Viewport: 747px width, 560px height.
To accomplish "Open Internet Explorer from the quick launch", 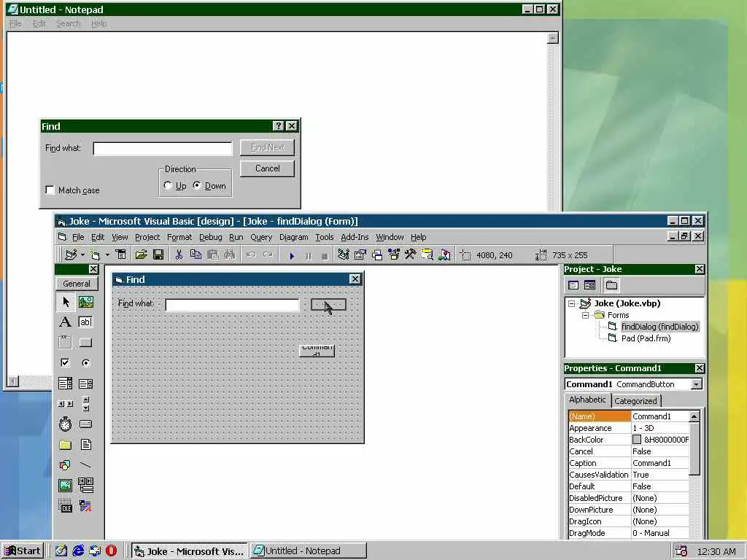I will 78,551.
